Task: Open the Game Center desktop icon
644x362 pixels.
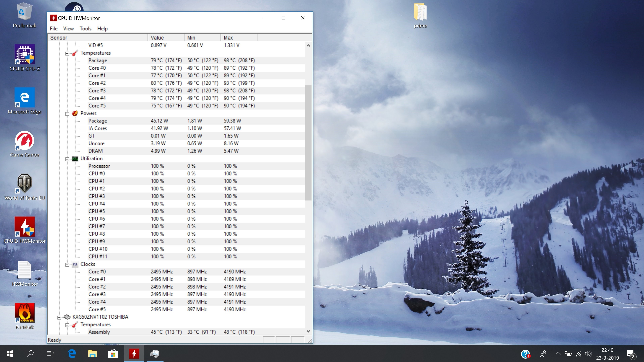Action: click(x=24, y=141)
